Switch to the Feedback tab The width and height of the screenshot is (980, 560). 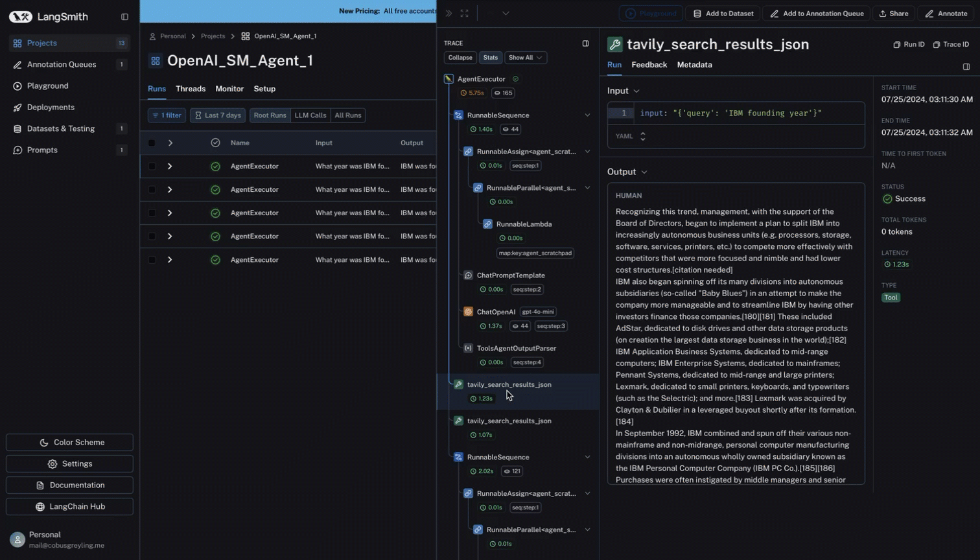(x=649, y=65)
